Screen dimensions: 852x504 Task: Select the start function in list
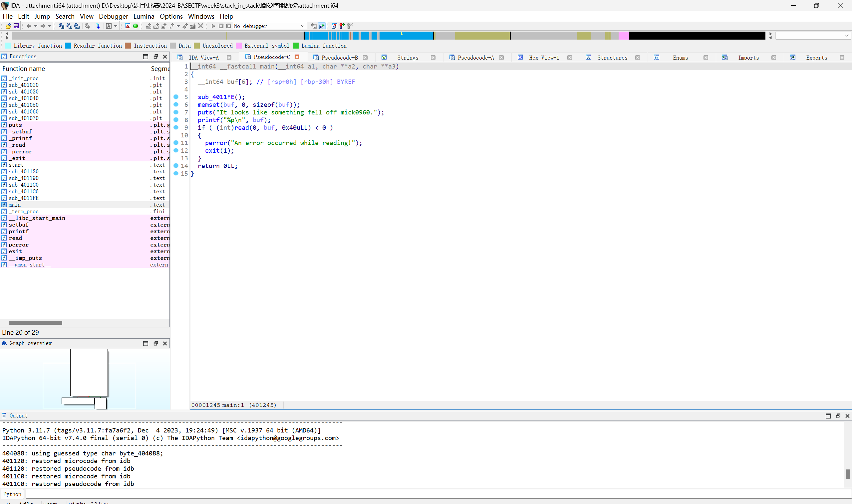click(16, 165)
